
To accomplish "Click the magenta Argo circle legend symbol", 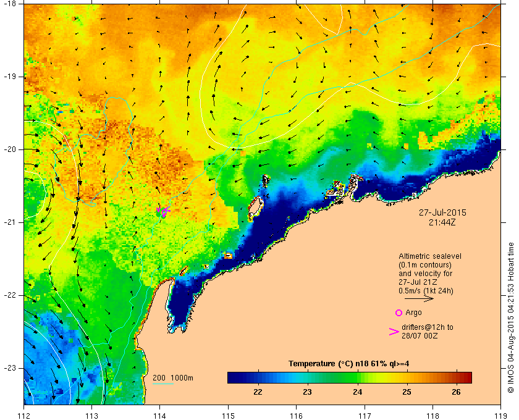I will pyautogui.click(x=399, y=313).
